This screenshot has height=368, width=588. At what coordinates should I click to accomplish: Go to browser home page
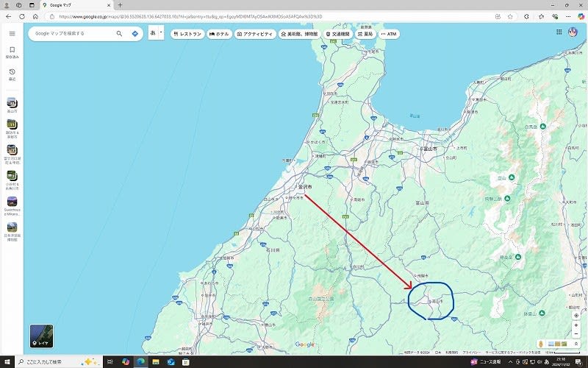coord(35,16)
